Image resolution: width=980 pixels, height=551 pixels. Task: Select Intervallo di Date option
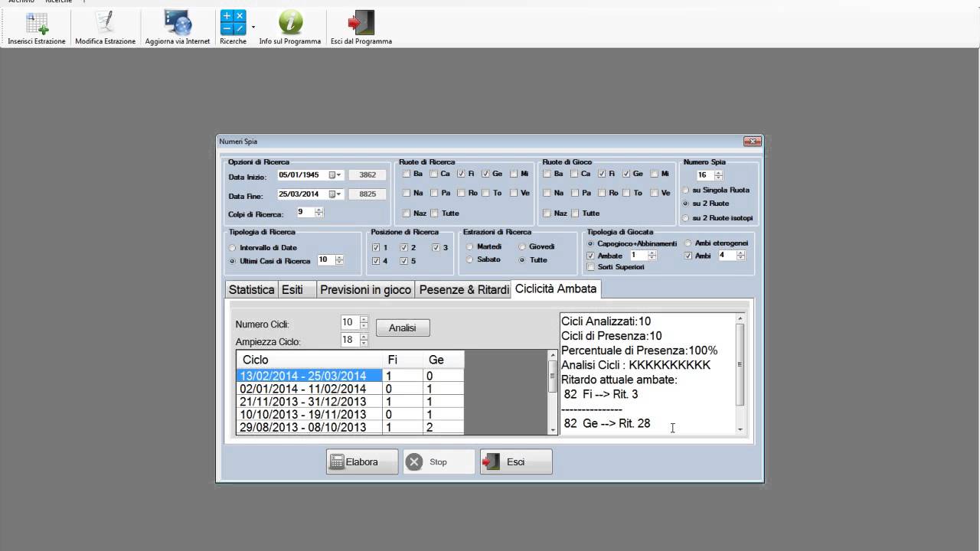[x=233, y=248]
